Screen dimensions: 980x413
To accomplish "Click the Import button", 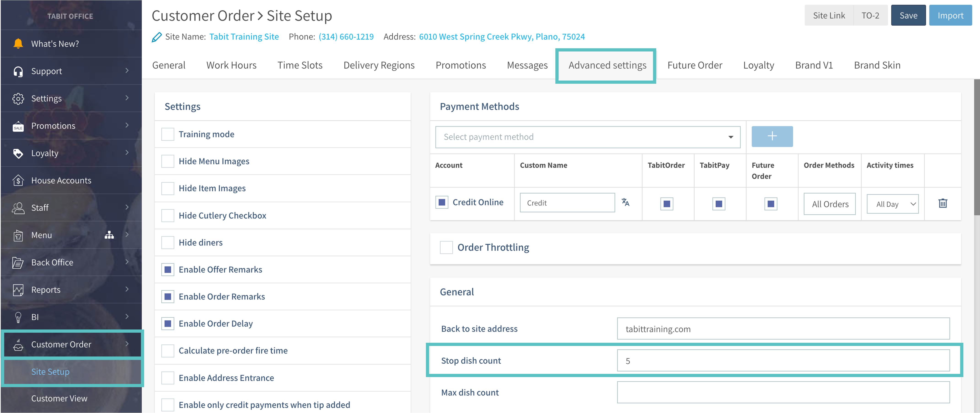I will pyautogui.click(x=950, y=16).
